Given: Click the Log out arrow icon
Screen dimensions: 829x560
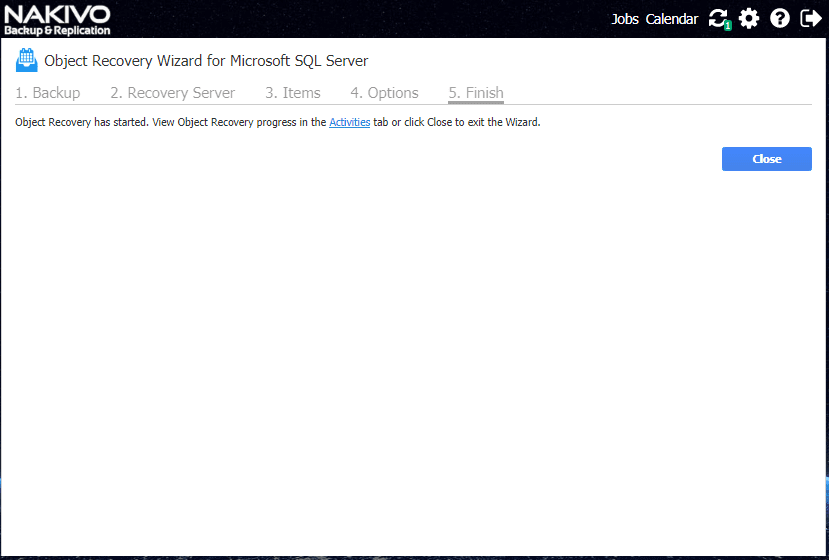Looking at the screenshot, I should [810, 19].
